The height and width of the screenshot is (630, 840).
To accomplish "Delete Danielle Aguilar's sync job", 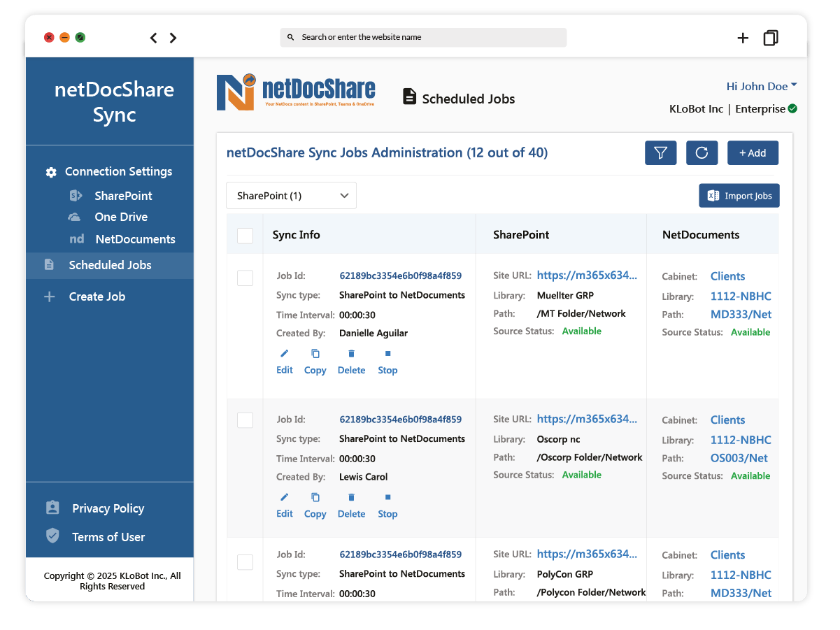I will [x=351, y=362].
